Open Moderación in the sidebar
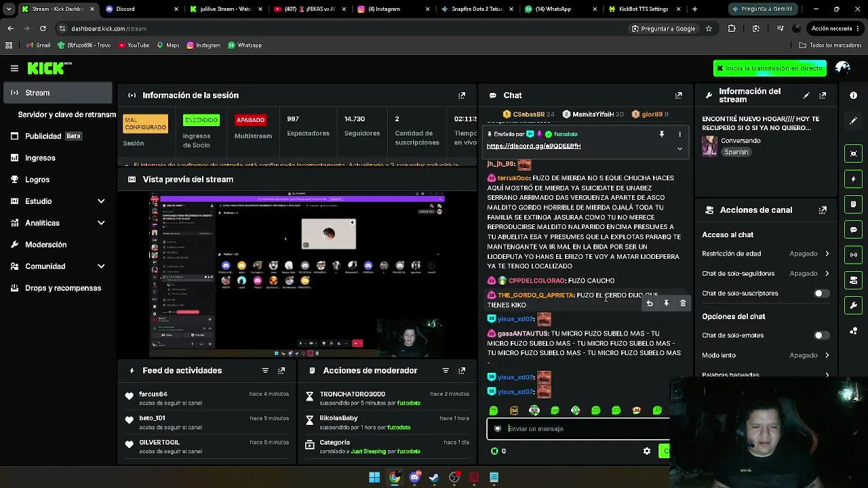Image resolution: width=868 pixels, height=488 pixels. [58, 245]
